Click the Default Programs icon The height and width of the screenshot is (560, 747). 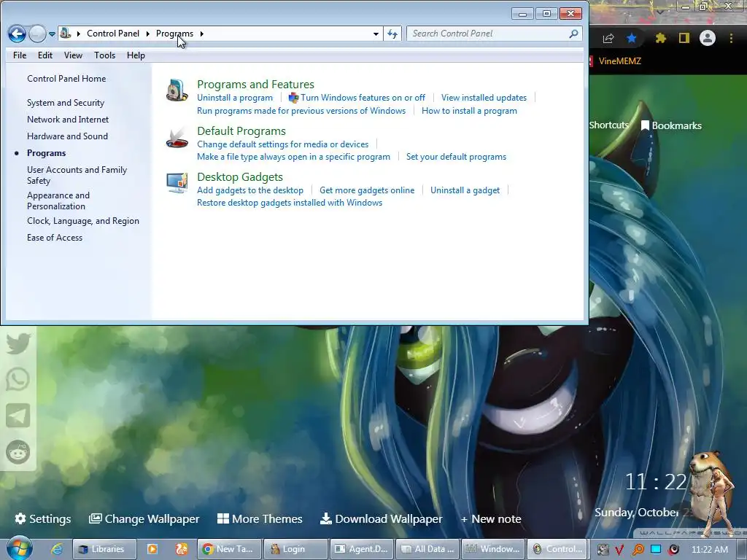pos(177,137)
